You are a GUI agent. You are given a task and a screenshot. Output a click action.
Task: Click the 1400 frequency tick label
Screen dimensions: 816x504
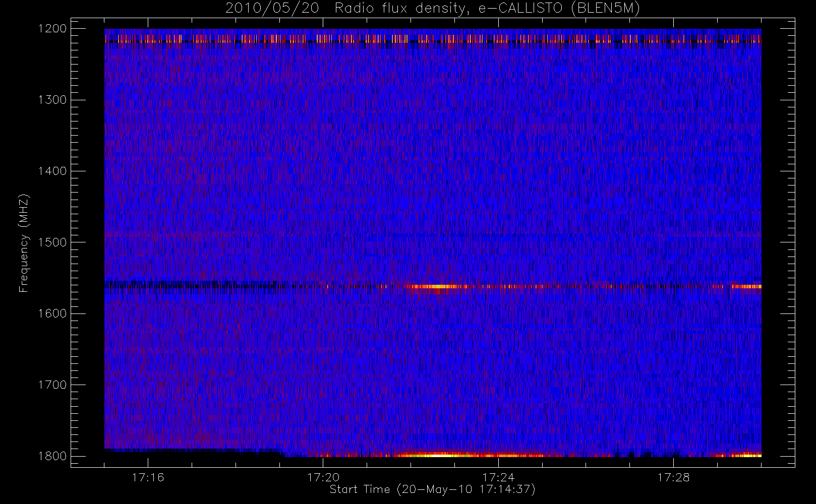tap(52, 171)
